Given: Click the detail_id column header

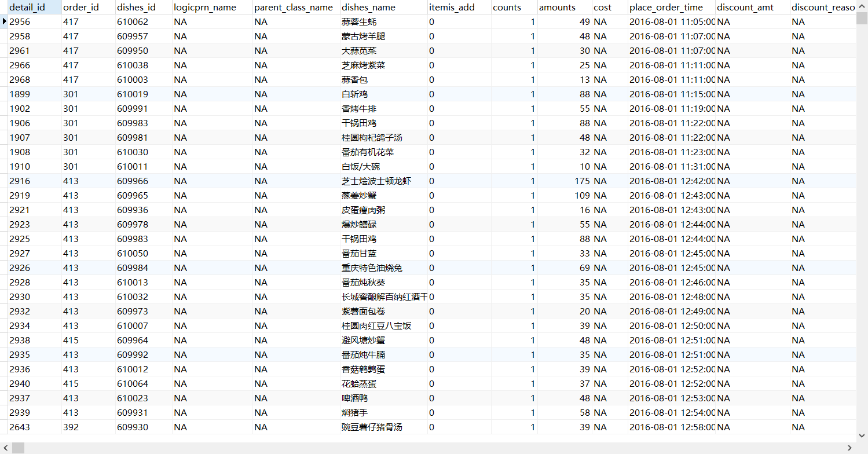Looking at the screenshot, I should click(35, 7).
